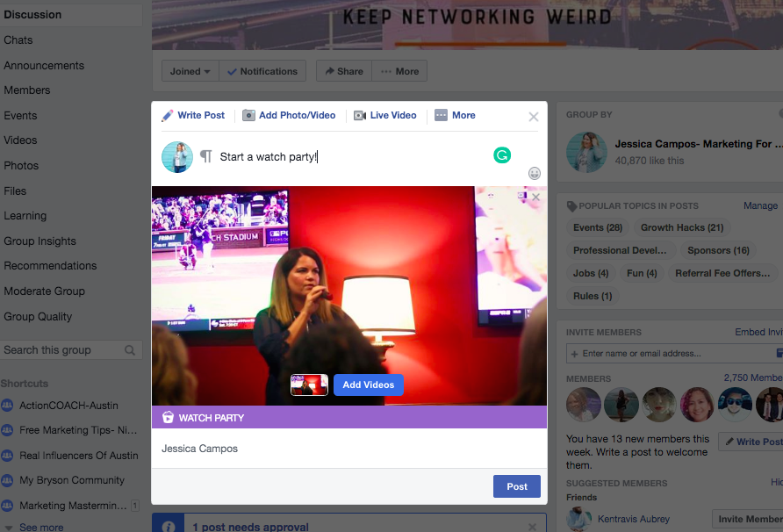Open Photos in the sidebar

[x=21, y=165]
